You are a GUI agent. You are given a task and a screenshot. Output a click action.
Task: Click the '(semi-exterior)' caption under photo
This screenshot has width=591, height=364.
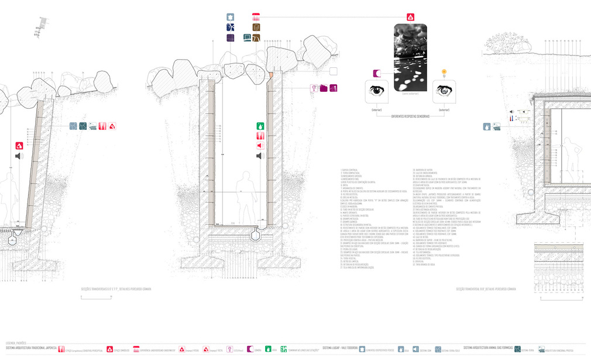click(410, 94)
